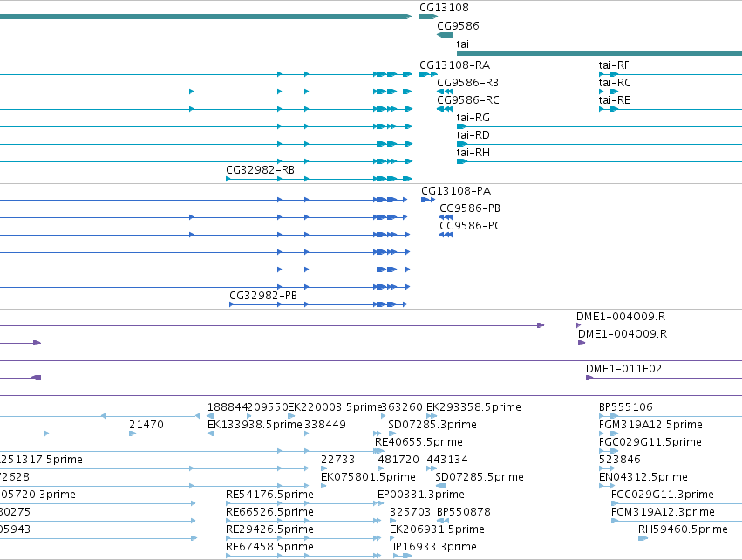Click the EK133938.5prime EST label
This screenshot has height=560, width=742.
(x=255, y=425)
